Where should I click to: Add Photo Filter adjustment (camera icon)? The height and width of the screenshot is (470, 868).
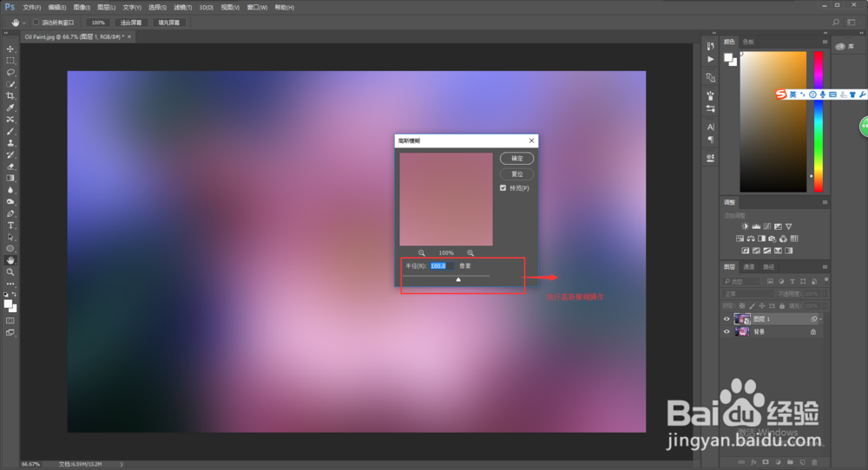coord(773,238)
